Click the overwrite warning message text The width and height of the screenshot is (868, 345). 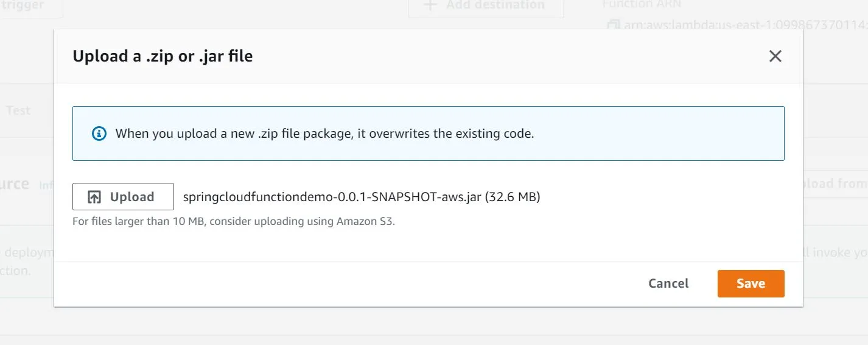tap(324, 133)
